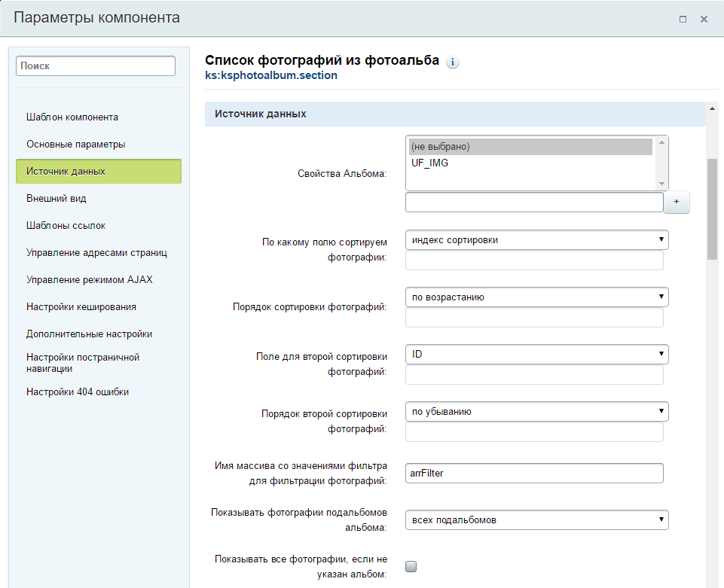
Task: Open the photo sort order dropdown
Action: (537, 297)
